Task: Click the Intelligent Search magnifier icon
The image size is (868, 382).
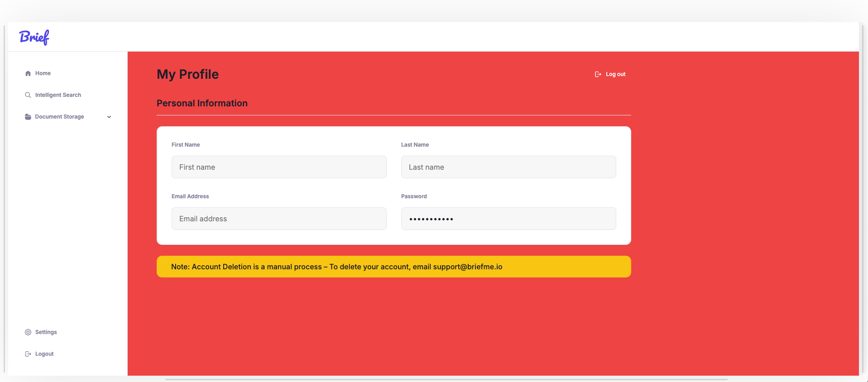Action: pyautogui.click(x=28, y=95)
